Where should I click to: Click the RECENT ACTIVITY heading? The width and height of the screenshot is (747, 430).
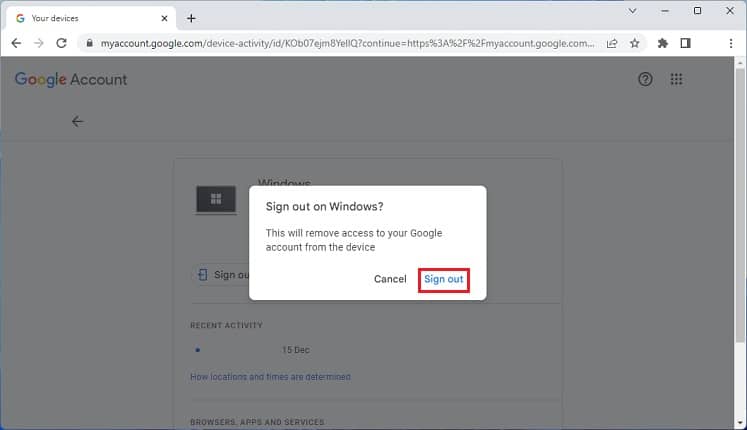click(x=226, y=326)
